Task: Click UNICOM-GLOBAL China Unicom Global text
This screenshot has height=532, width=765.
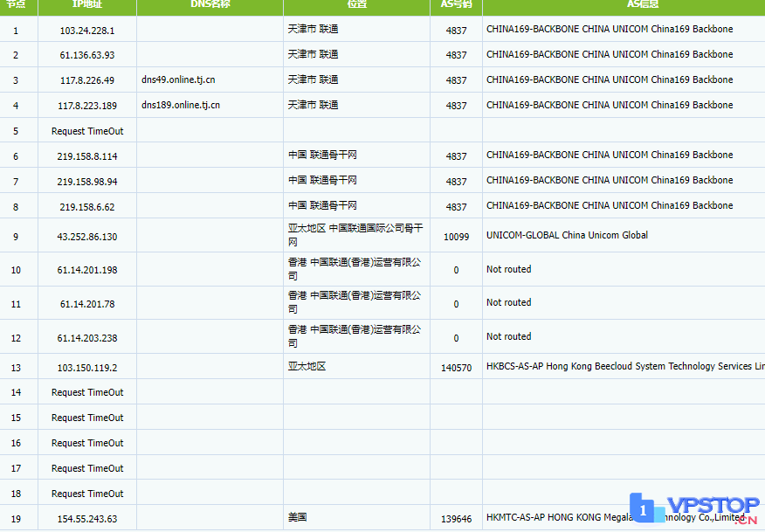Action: tap(567, 235)
